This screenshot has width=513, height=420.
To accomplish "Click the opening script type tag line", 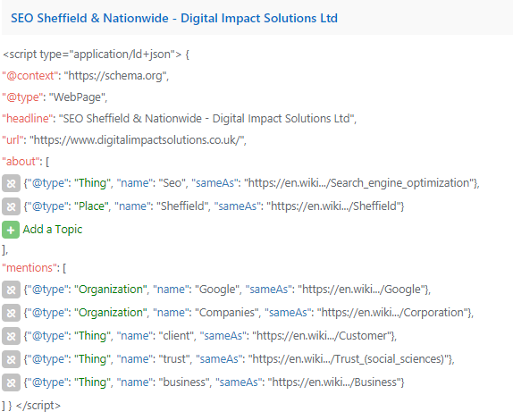I will tap(96, 55).
